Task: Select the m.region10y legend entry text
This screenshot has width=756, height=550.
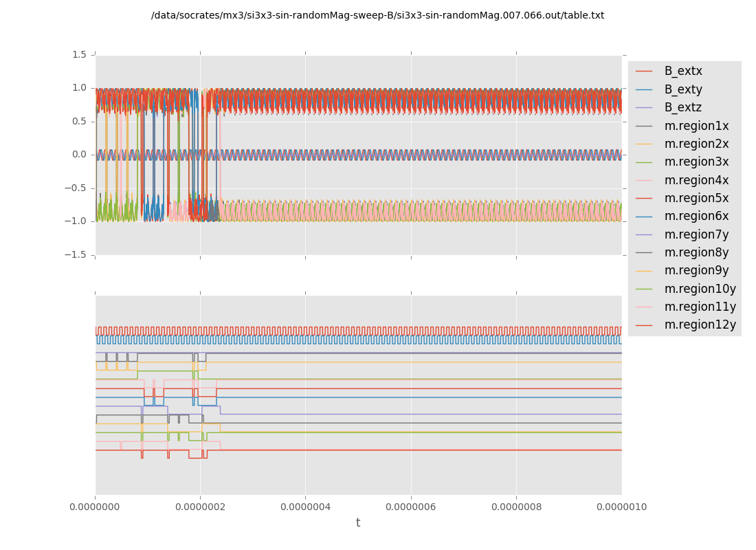Action: [700, 289]
